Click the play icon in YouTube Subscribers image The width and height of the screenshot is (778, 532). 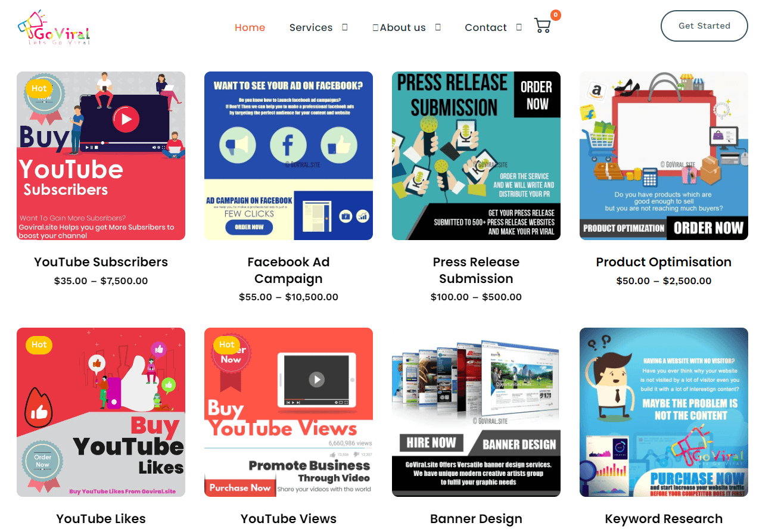(x=126, y=119)
